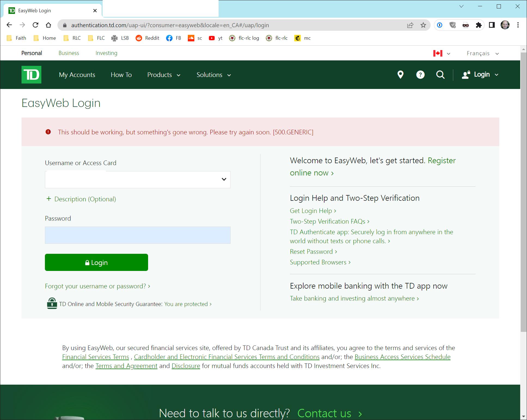
Task: Select My Accounts in the navigation menu
Action: (77, 75)
